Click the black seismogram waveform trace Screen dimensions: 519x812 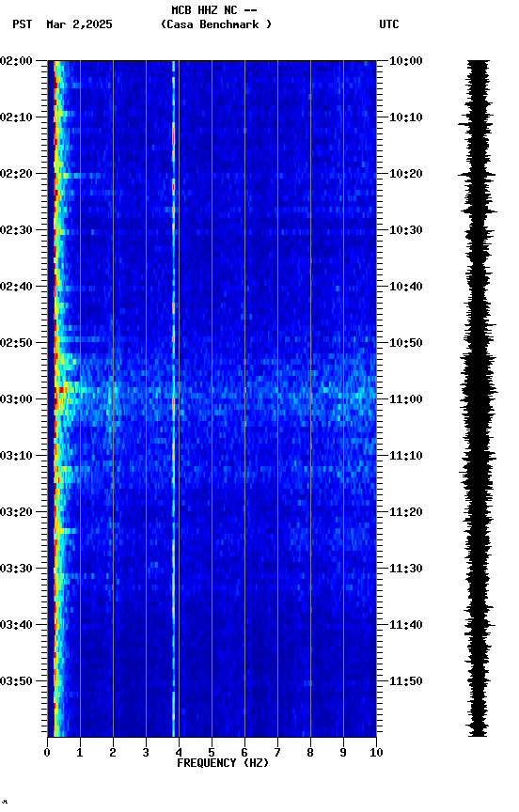click(x=478, y=398)
